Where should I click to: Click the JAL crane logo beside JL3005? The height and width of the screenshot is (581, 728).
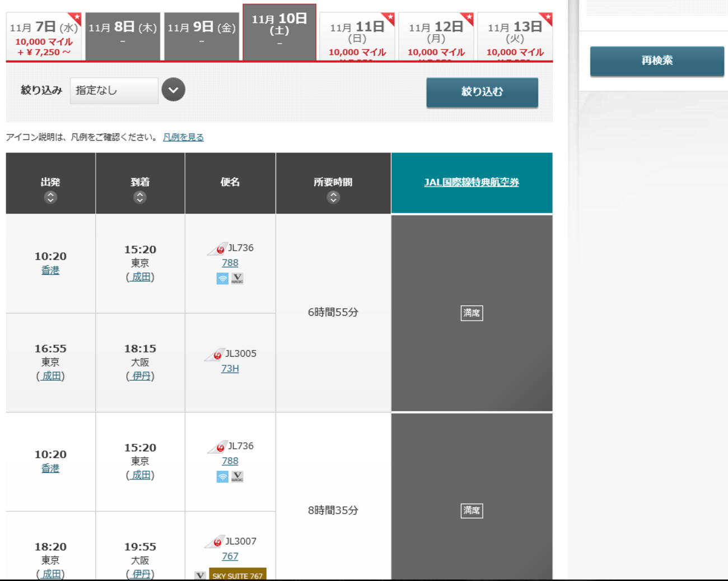pos(214,355)
